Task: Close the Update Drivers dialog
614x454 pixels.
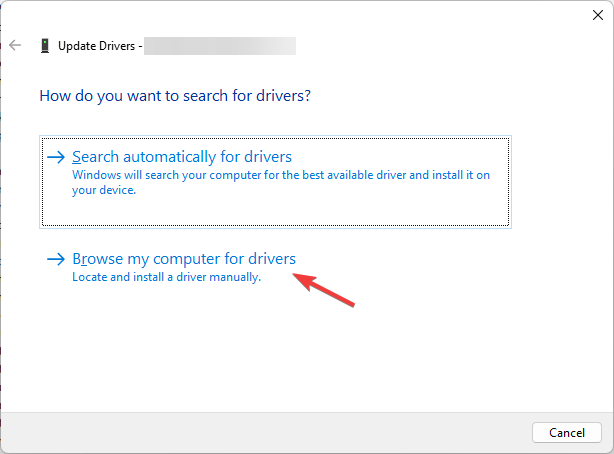Action: 598,15
